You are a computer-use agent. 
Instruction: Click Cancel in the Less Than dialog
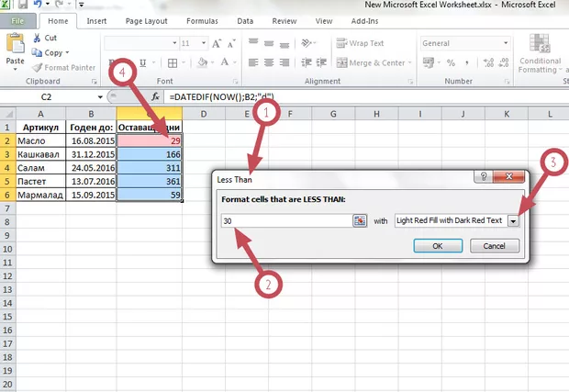pos(495,246)
